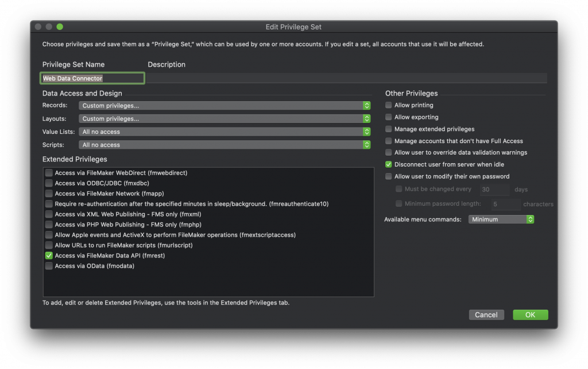
Task: Click the OK button
Action: tap(530, 314)
